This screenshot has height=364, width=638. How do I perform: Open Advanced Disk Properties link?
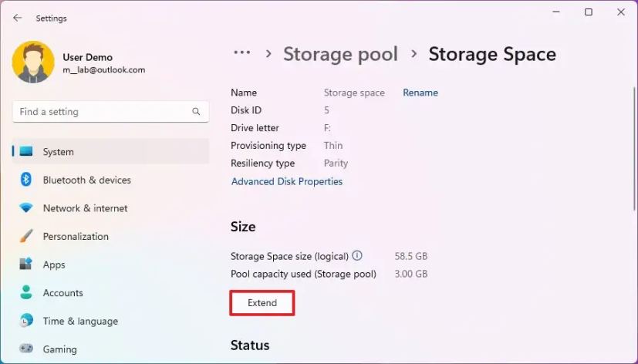[x=287, y=182]
